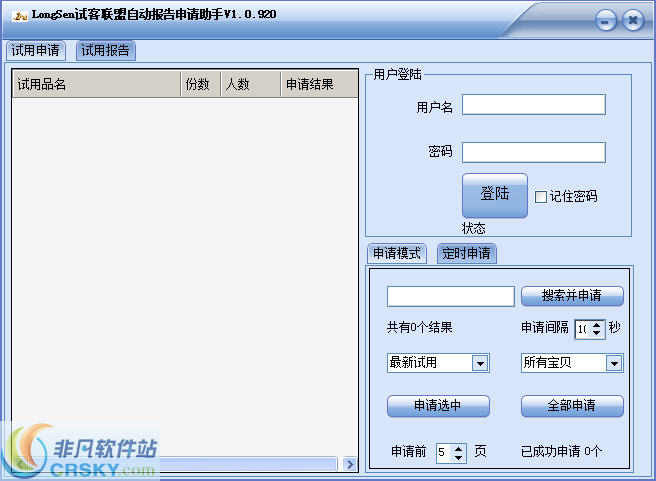This screenshot has width=656, height=481.
Task: Sort by 人数 column header
Action: (x=250, y=84)
